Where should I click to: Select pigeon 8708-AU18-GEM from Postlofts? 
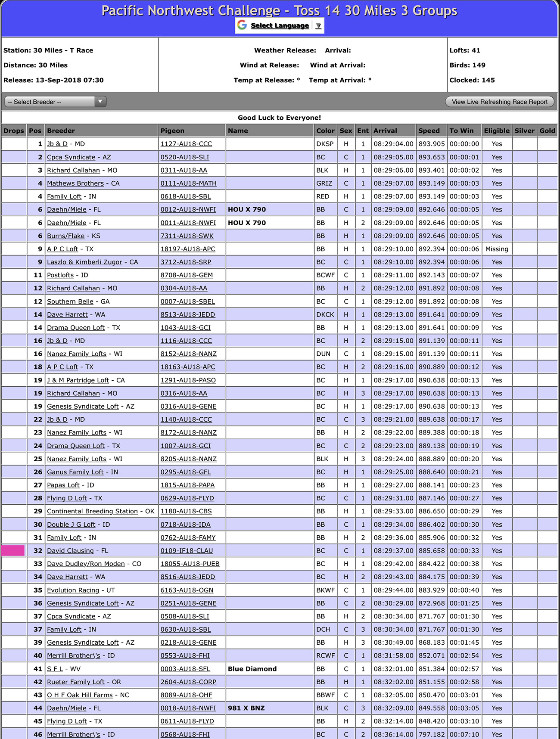click(x=187, y=275)
